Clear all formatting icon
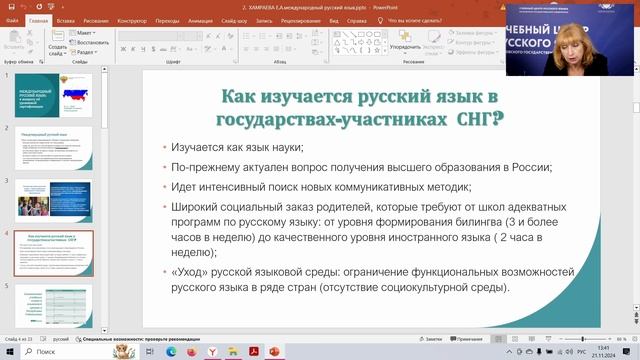This screenshot has width=640, height=360. coord(230,36)
